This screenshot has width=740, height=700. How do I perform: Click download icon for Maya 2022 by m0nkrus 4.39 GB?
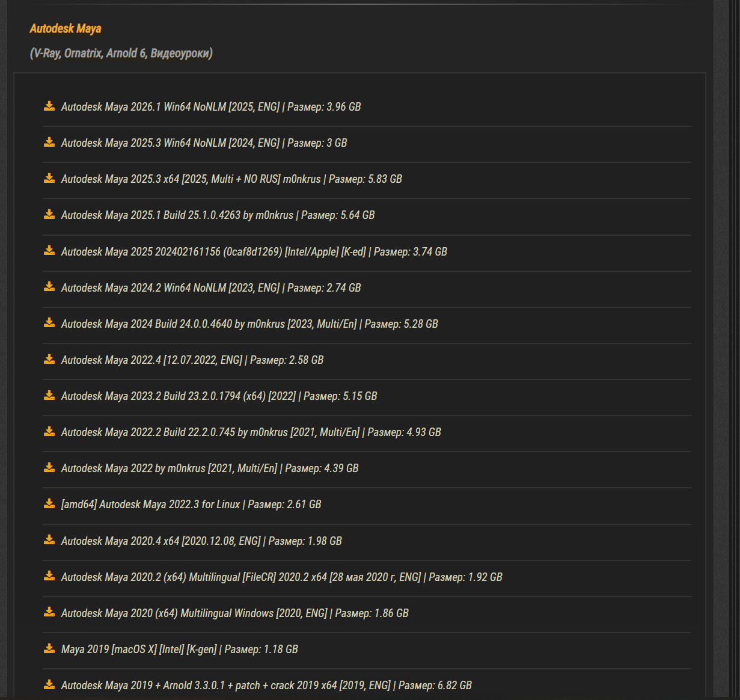point(49,467)
